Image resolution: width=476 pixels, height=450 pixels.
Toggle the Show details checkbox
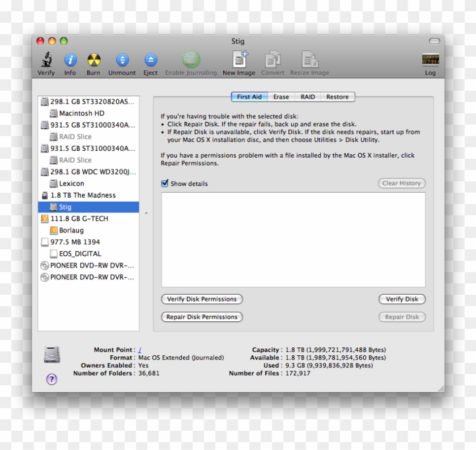tap(165, 183)
